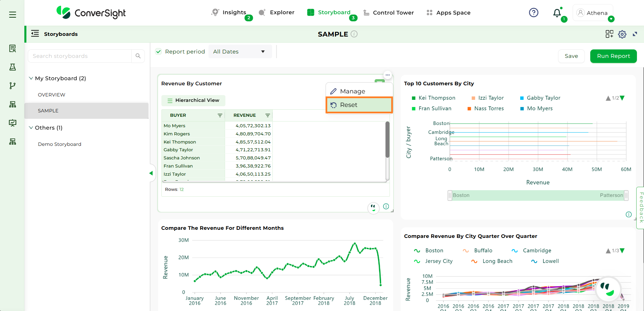This screenshot has height=311, width=644.
Task: Open the storyboard settings gear
Action: pos(622,34)
